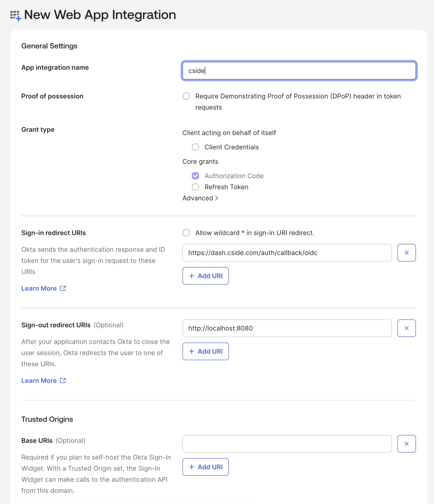Image resolution: width=434 pixels, height=504 pixels.
Task: Select the https://dash.cside.com/auth/callback/oidc URI field
Action: tap(287, 252)
